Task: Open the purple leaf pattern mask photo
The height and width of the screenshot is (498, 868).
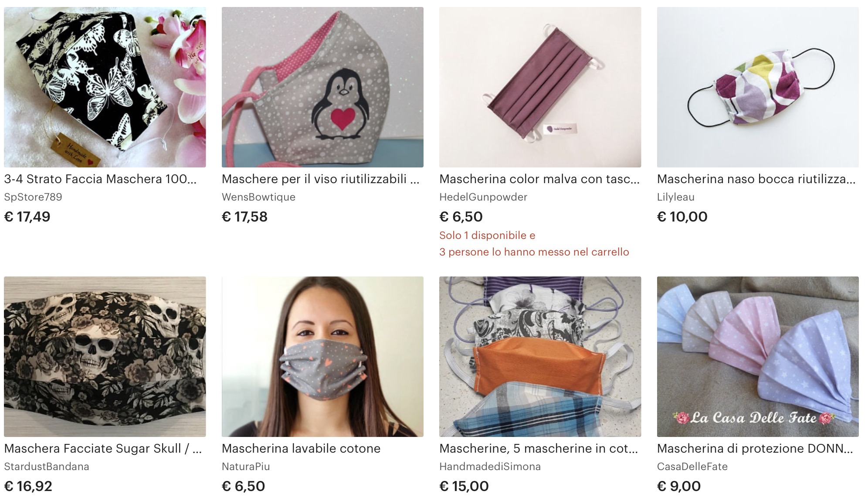Action: coord(758,87)
